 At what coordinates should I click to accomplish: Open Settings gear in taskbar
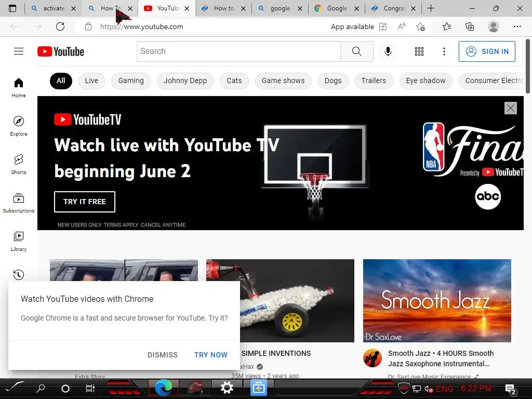227,388
